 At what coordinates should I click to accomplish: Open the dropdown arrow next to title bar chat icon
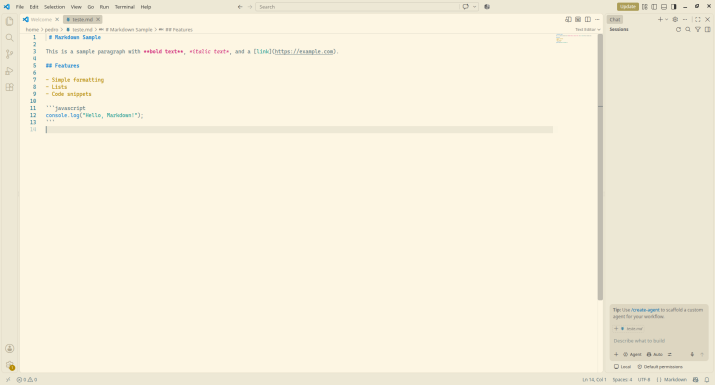pyautogui.click(x=475, y=7)
